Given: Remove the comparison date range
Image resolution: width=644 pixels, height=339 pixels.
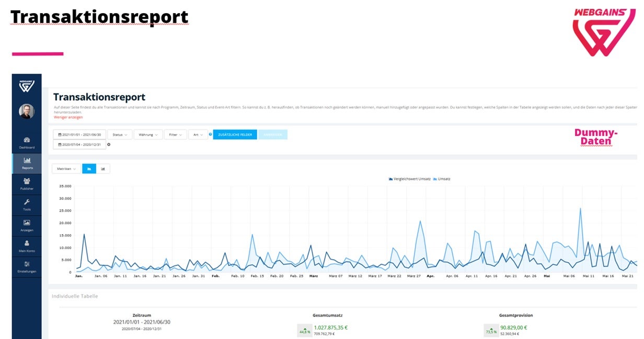Looking at the screenshot, I should [x=109, y=144].
